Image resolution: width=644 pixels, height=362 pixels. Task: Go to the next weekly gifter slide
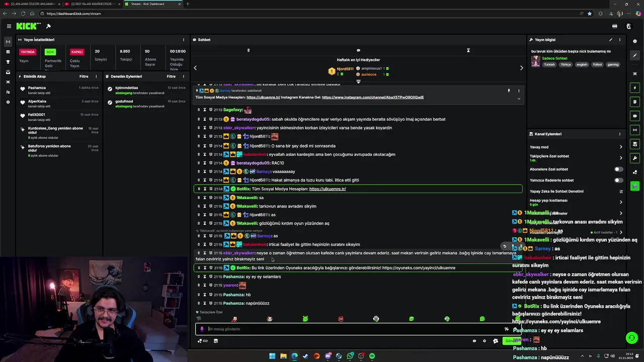(x=521, y=68)
